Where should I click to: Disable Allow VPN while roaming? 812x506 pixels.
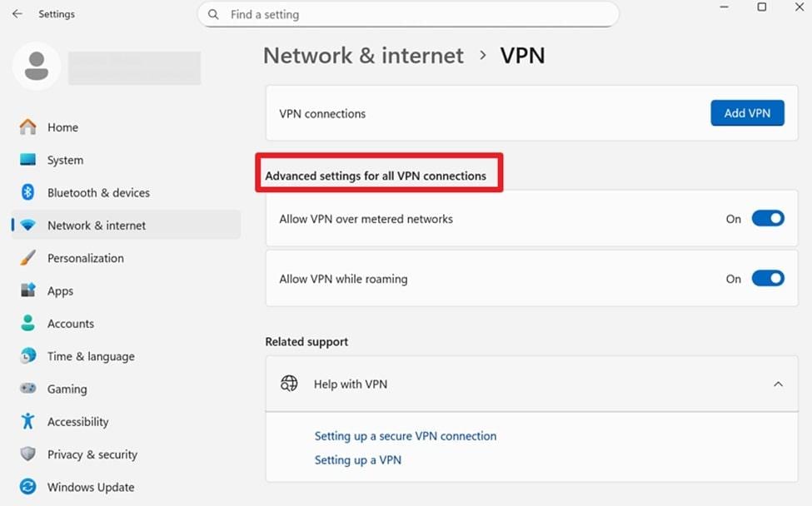point(767,278)
